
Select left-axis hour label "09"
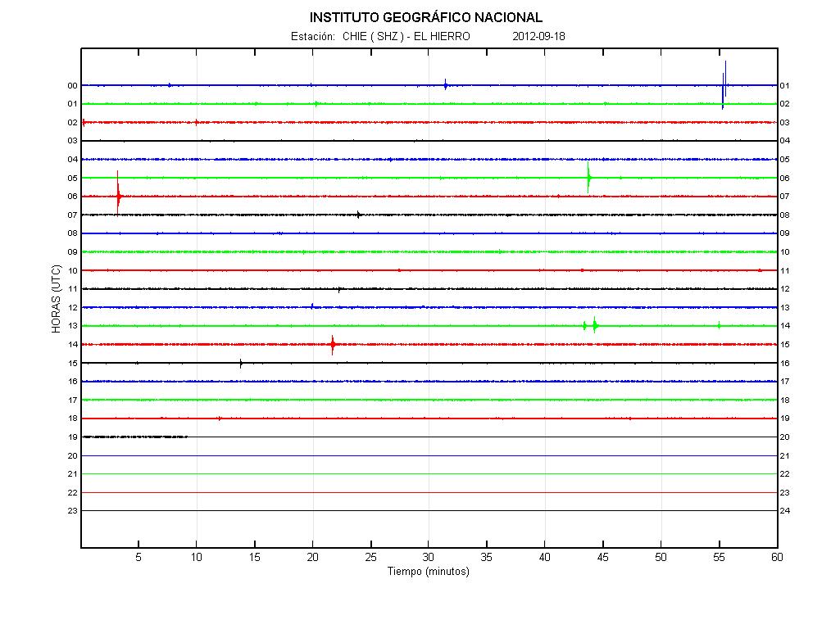pos(72,252)
